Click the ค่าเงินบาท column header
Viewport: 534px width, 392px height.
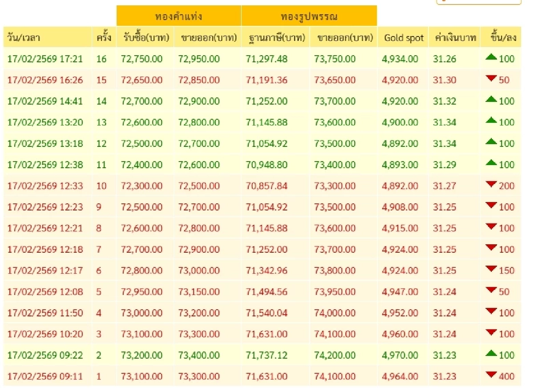point(455,38)
